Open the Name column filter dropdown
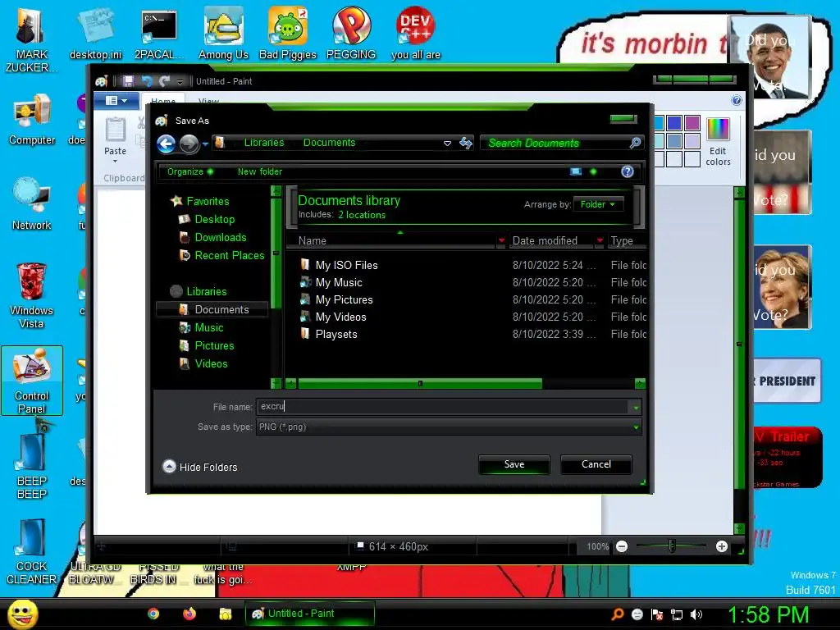Viewport: 840px width, 630px height. click(x=501, y=240)
